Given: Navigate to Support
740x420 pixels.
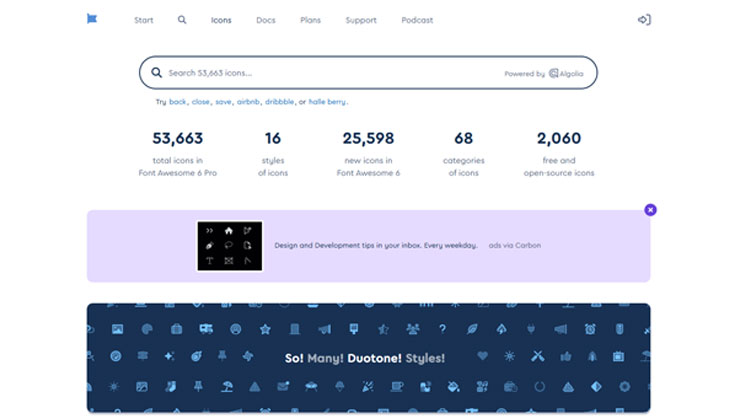Looking at the screenshot, I should coord(361,20).
